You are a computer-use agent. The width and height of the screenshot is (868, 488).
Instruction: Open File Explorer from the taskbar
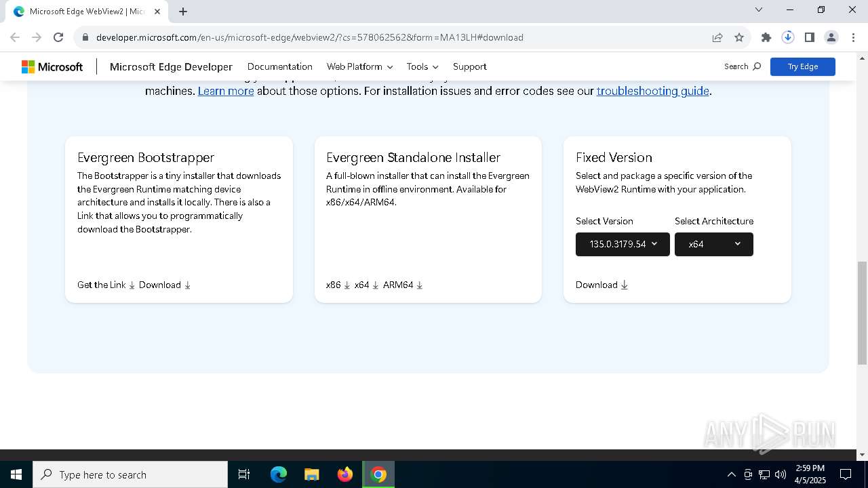tap(312, 474)
